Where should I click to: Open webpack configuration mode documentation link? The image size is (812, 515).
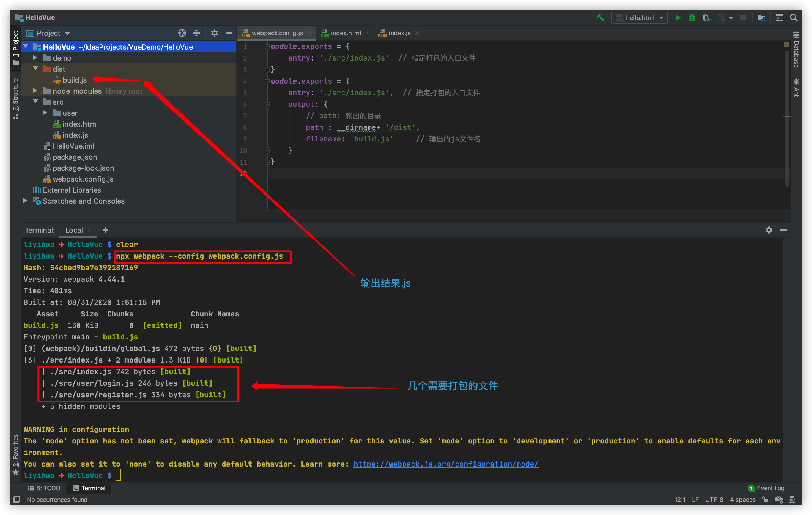point(445,464)
